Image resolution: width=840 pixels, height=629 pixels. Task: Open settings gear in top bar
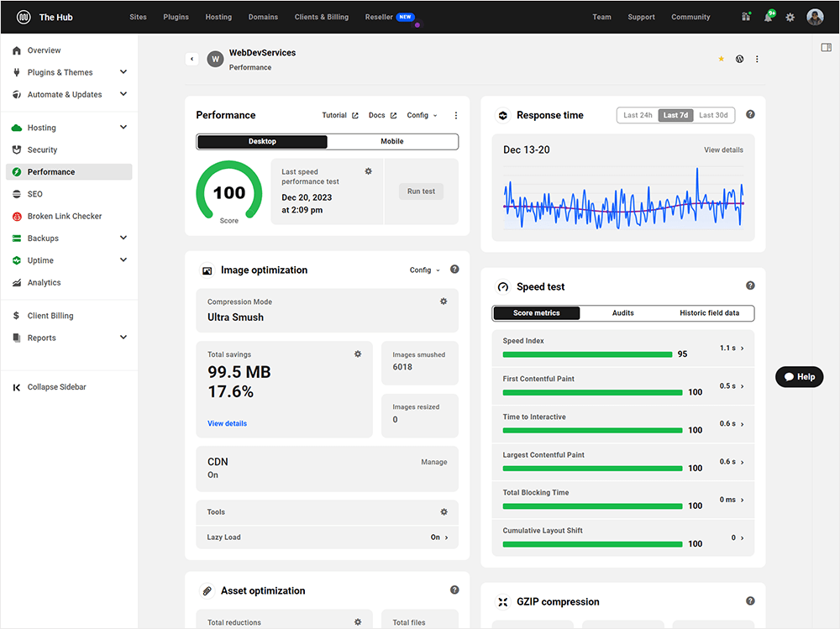point(790,17)
